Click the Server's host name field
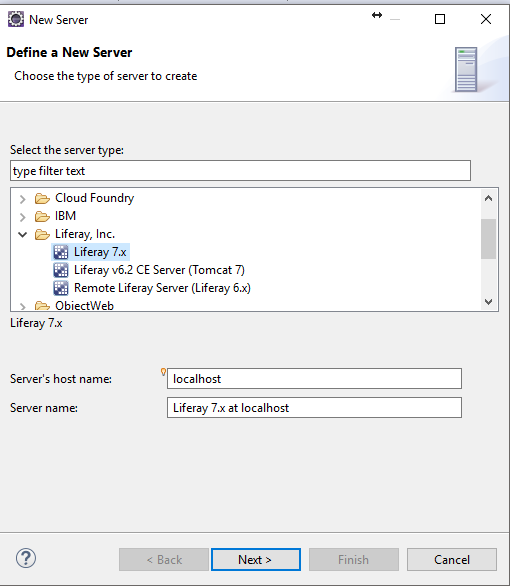510x586 pixels. pos(314,379)
